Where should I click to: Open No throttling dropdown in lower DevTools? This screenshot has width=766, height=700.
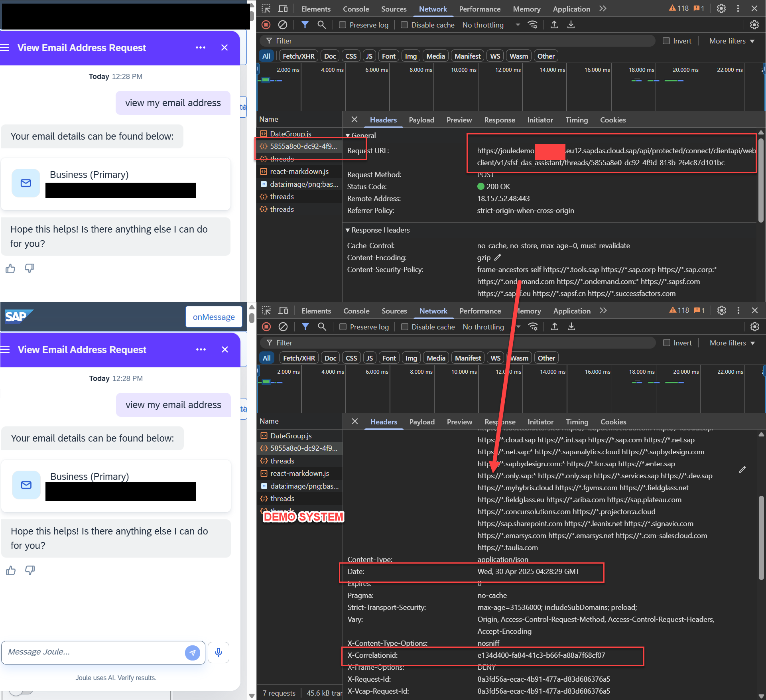click(492, 327)
